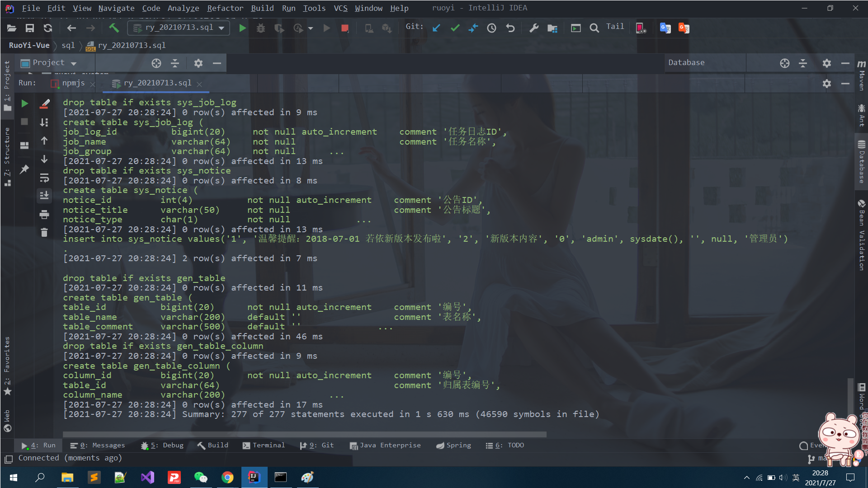
Task: Open the VCS menu
Action: 340,8
